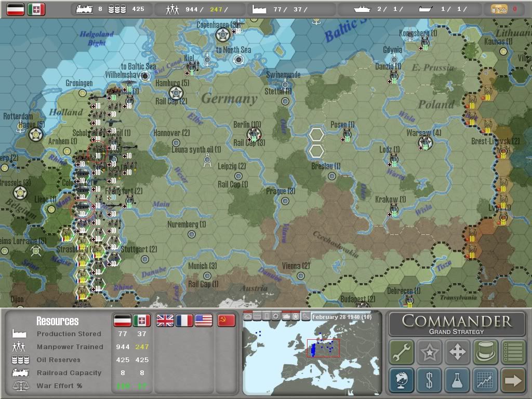Click the Stuttgart city marker
532x399 pixels.
tap(145, 259)
